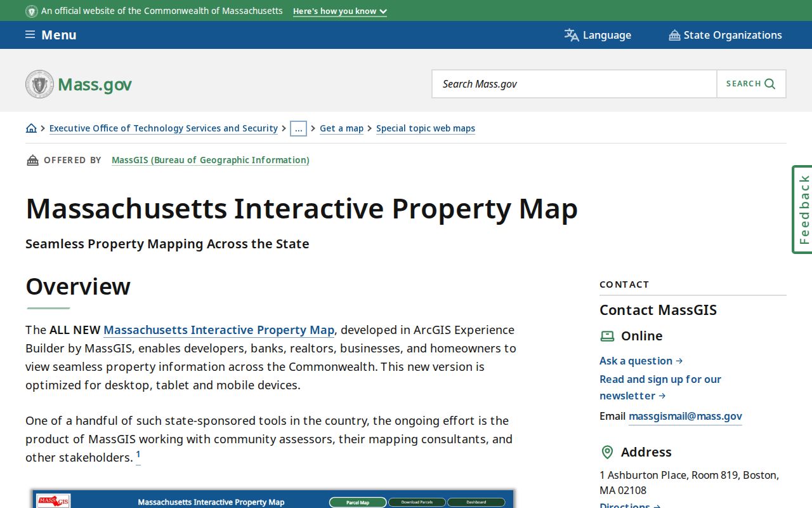Go to the Mass.gov homepage via logo

click(x=79, y=84)
